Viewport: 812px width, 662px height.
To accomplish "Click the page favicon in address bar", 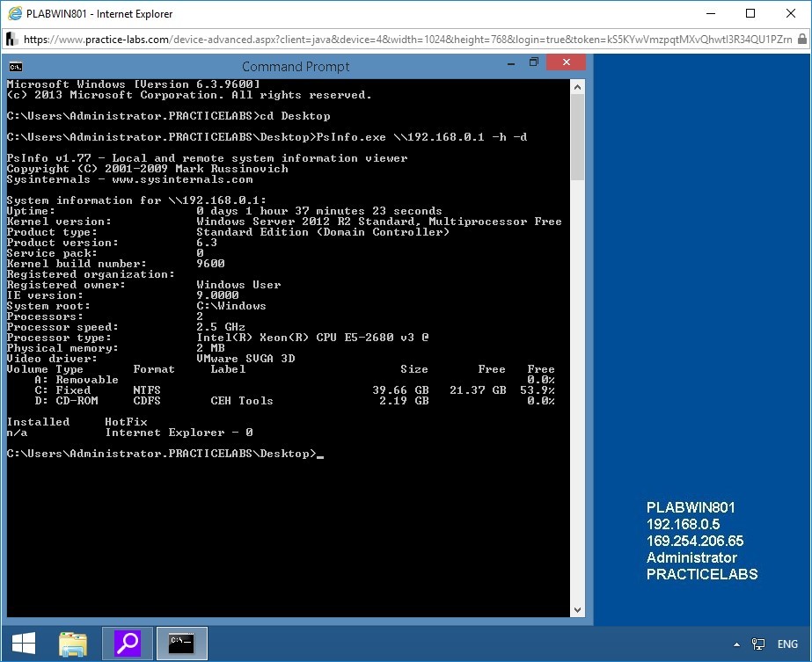I will click(x=11, y=40).
